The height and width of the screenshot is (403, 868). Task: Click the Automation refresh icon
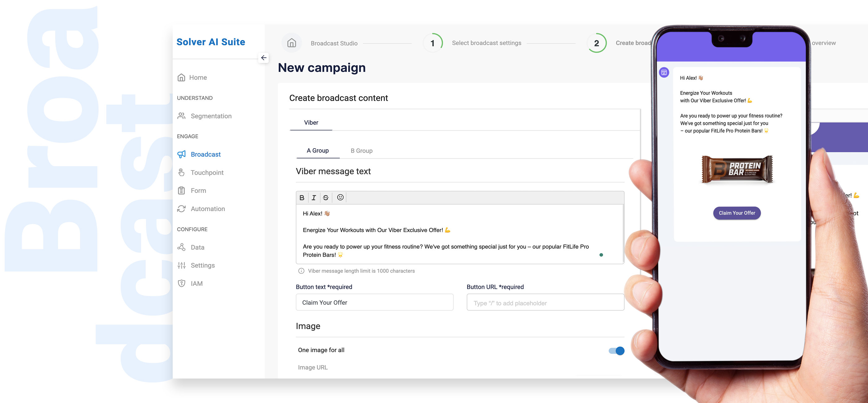point(181,209)
